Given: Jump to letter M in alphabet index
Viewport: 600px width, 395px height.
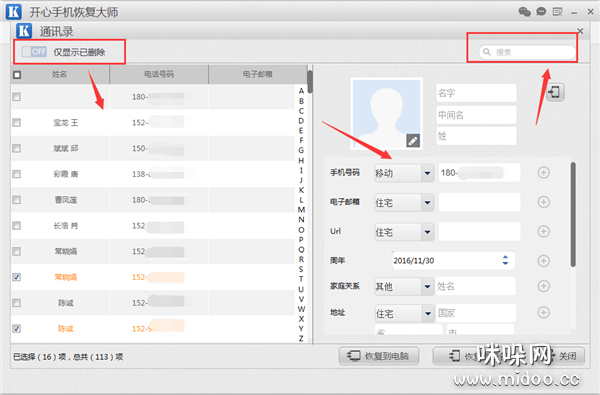Looking at the screenshot, I should pyautogui.click(x=301, y=210).
